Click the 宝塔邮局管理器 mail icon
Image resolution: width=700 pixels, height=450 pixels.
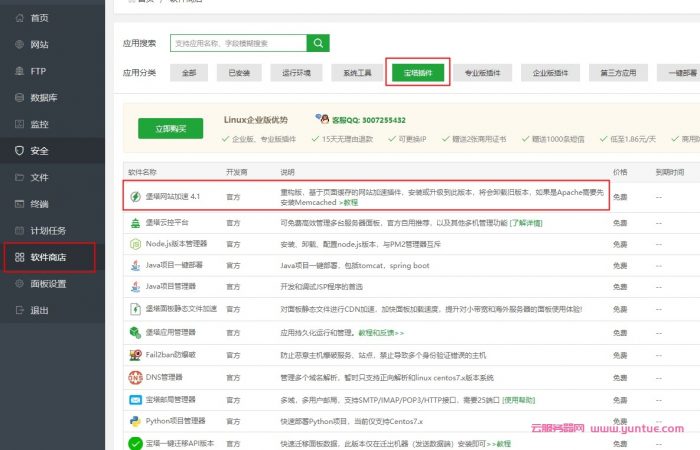[135, 399]
